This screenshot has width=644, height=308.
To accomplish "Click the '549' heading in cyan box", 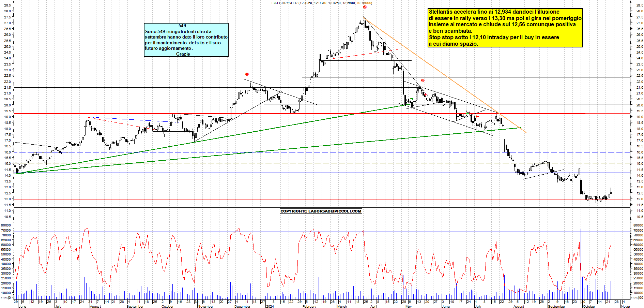I will click(182, 26).
